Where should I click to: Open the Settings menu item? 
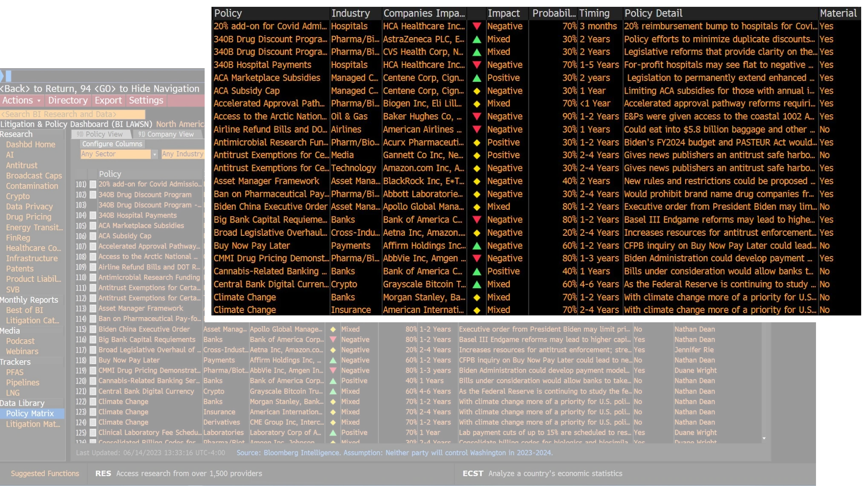[x=146, y=101]
